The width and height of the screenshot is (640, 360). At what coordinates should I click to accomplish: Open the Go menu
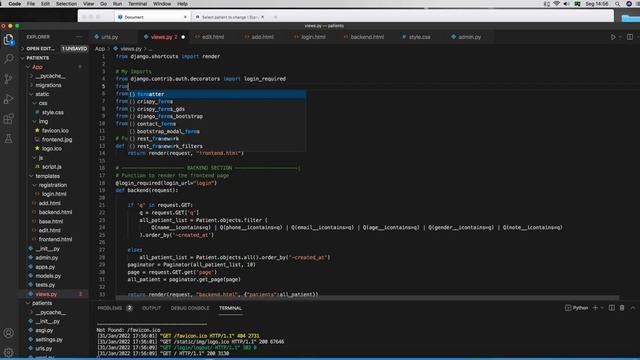[x=103, y=4]
